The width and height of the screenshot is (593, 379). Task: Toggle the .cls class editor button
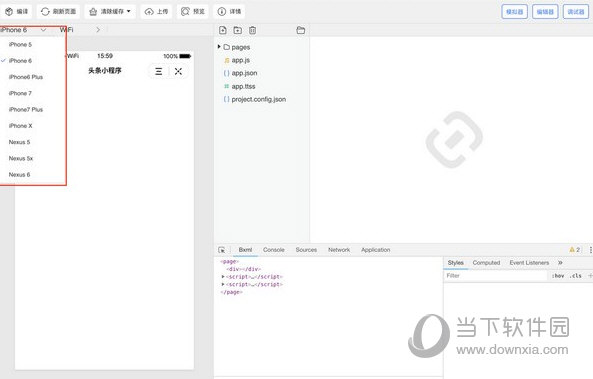click(576, 276)
